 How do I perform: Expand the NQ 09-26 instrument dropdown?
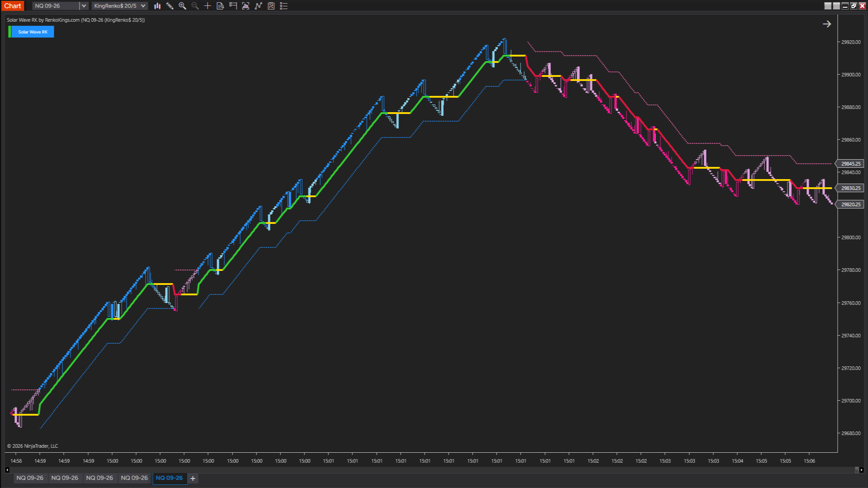[84, 6]
